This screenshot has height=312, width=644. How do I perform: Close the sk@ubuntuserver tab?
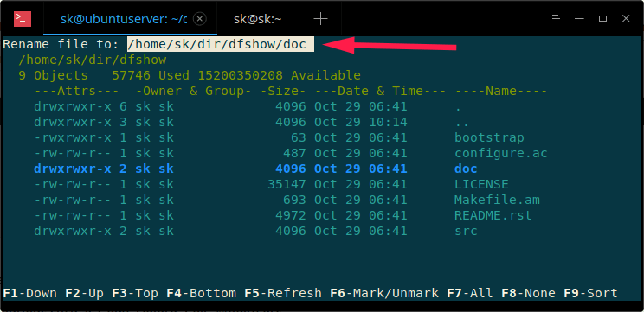[x=199, y=19]
